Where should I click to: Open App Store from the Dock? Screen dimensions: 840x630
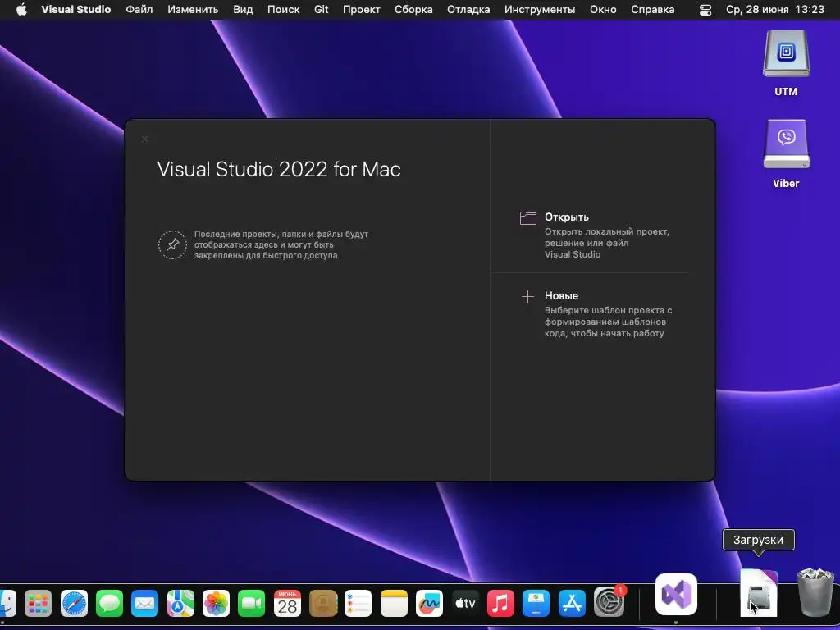click(572, 604)
